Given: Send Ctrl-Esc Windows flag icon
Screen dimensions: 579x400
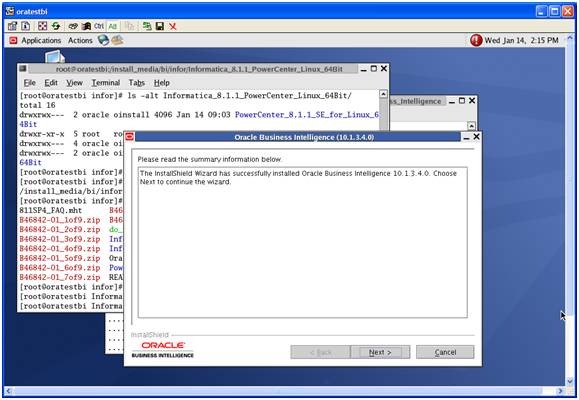Looking at the screenshot, I should pos(86,26).
